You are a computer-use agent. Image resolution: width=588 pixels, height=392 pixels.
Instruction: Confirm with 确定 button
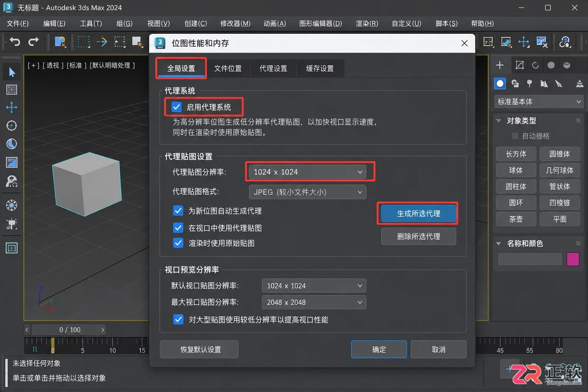(x=379, y=349)
